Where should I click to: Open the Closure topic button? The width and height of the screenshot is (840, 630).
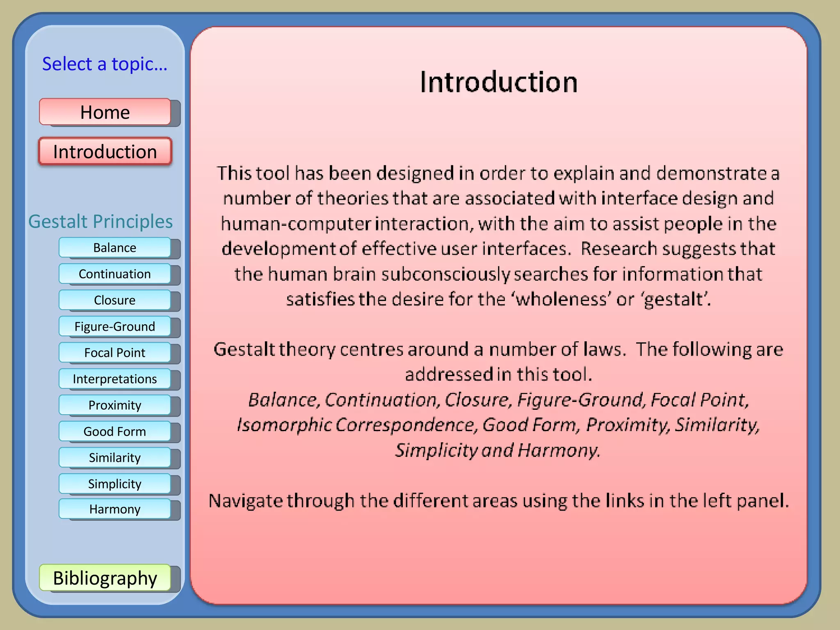[x=114, y=300]
